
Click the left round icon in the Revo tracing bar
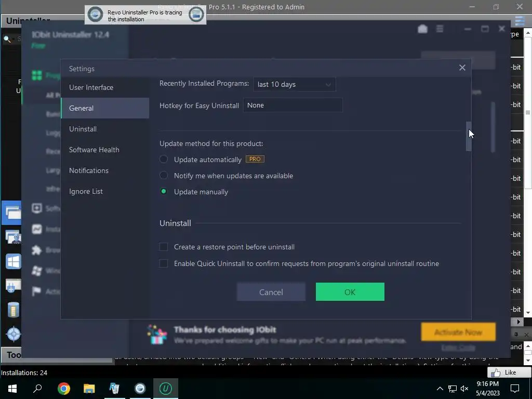[x=96, y=15]
